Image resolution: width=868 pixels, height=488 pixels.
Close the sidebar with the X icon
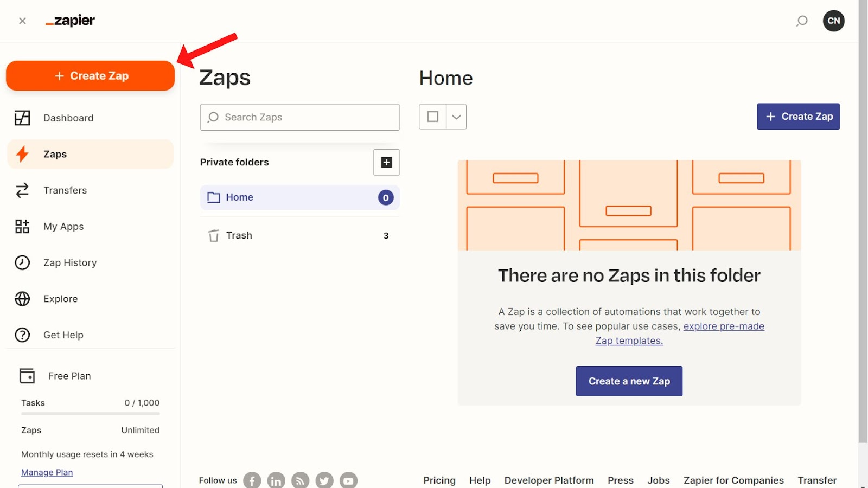[22, 21]
